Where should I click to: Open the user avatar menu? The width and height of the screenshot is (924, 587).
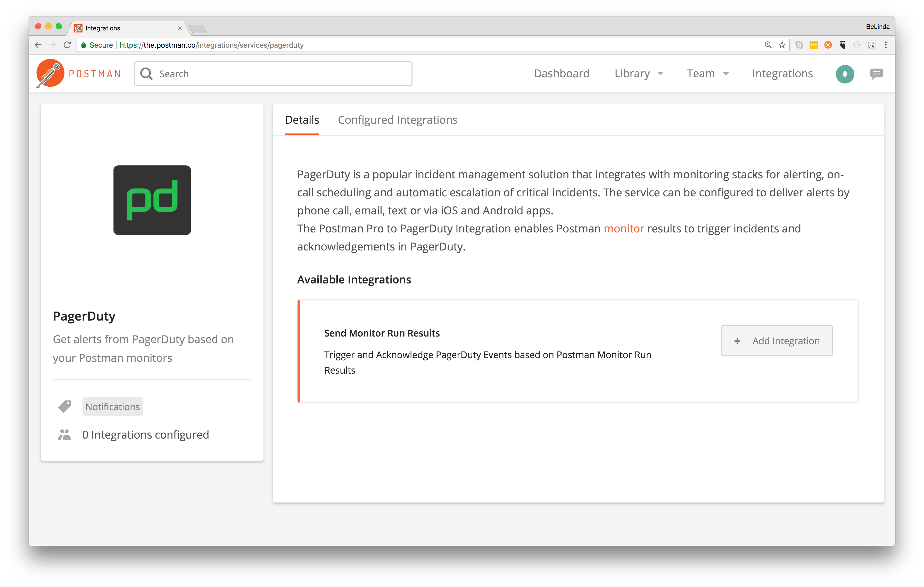pyautogui.click(x=845, y=74)
